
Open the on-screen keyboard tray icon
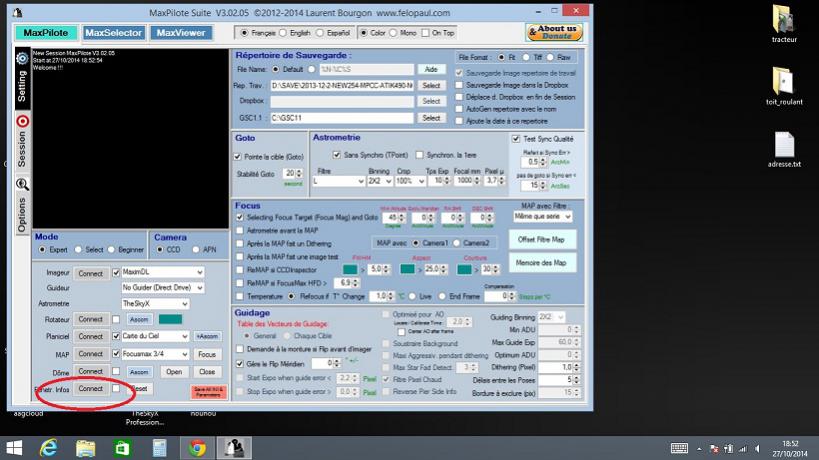click(x=679, y=448)
